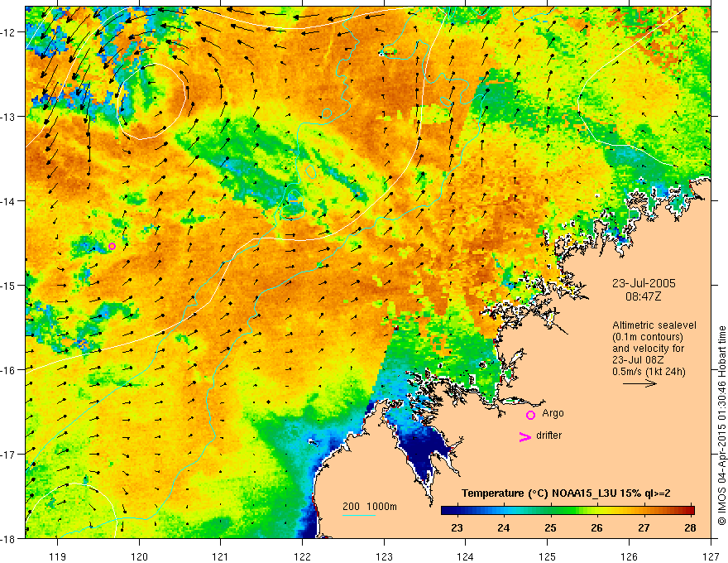Image resolution: width=728 pixels, height=563 pixels.
Task: Click the colorbar tick label 28
Action: coord(690,527)
